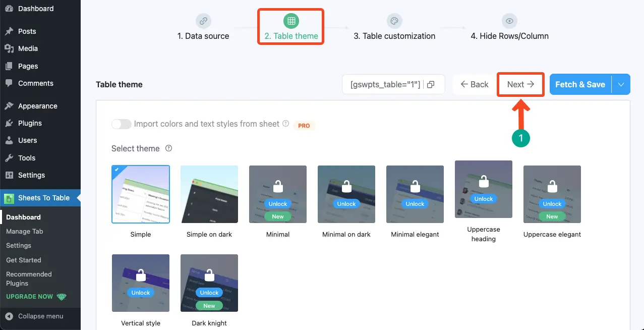The width and height of the screenshot is (644, 330).
Task: Click lock icon on Minimal theme
Action: click(x=278, y=187)
